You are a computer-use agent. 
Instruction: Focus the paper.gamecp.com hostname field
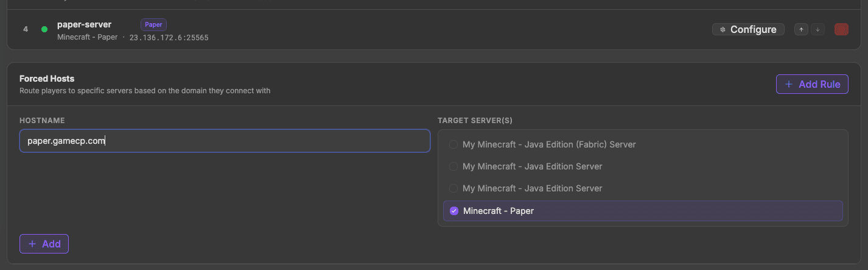point(225,141)
